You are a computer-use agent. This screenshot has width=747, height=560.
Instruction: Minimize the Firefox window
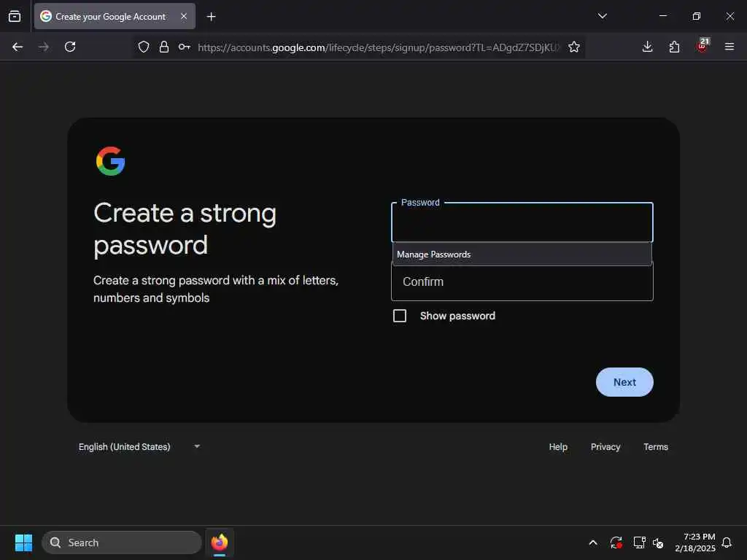pyautogui.click(x=662, y=16)
